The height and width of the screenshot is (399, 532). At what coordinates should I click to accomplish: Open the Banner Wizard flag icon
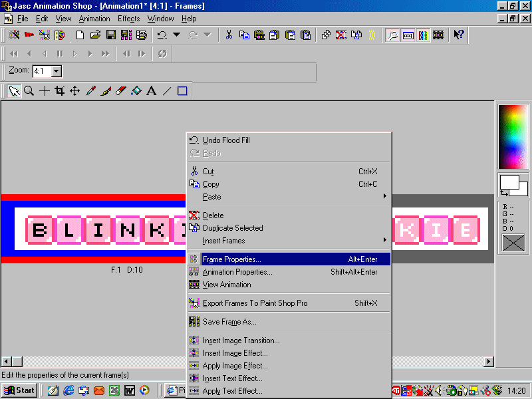tap(29, 35)
